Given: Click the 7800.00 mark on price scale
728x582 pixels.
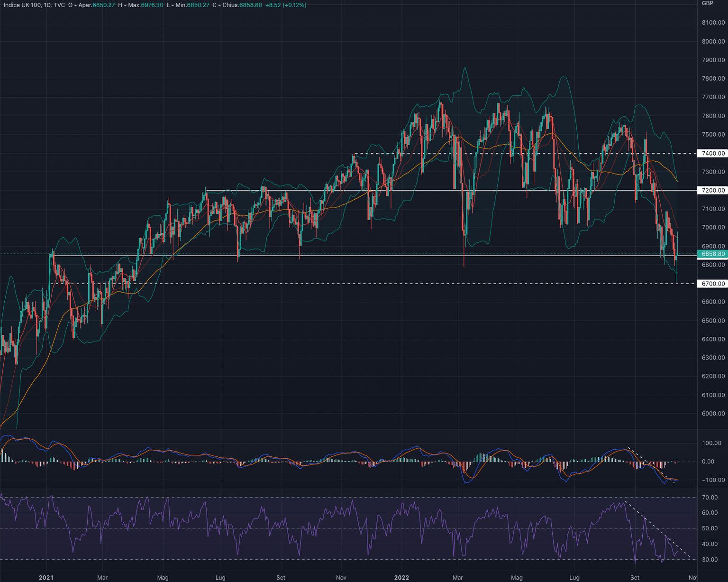Looking at the screenshot, I should coord(713,79).
